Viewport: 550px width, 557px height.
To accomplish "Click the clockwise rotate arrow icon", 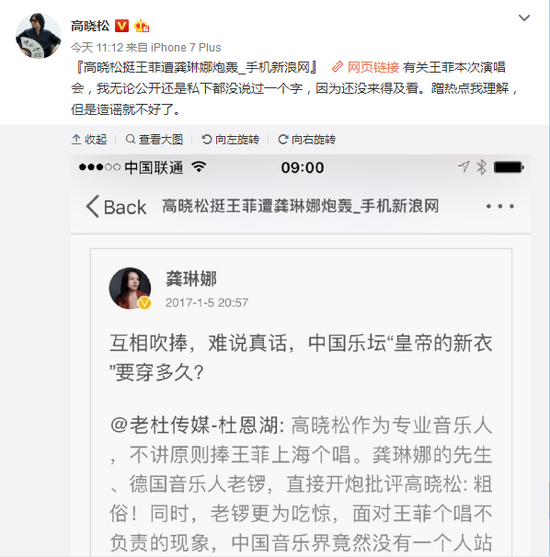I will tap(283, 139).
